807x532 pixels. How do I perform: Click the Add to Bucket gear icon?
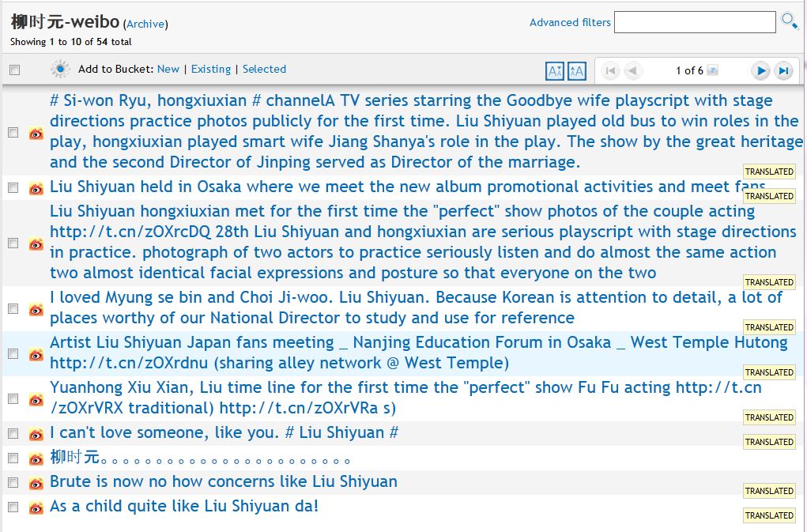60,69
